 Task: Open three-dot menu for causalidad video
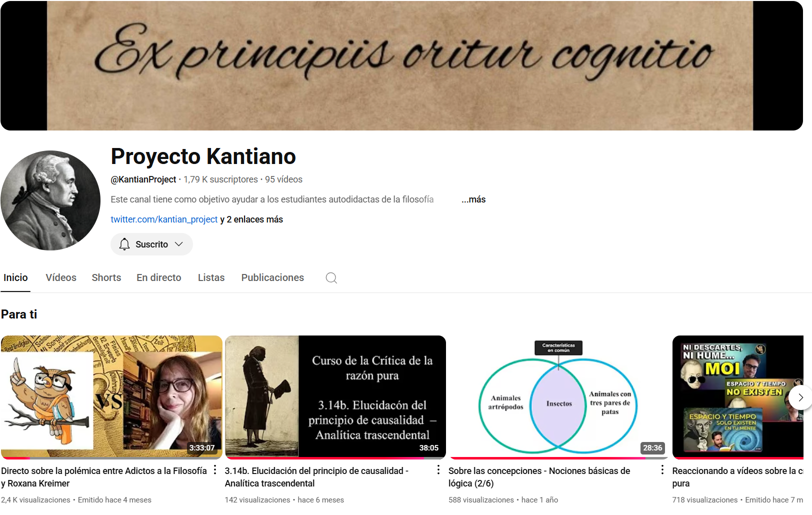(x=438, y=470)
